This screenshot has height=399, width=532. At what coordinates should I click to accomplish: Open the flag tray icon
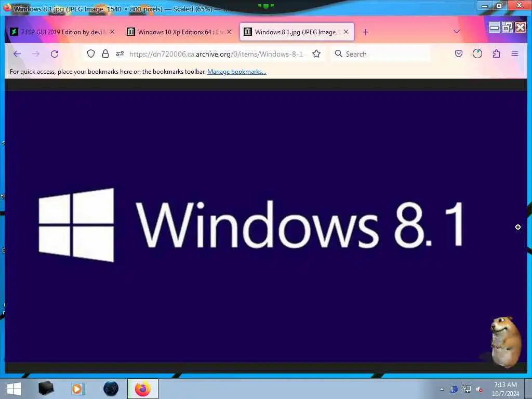pyautogui.click(x=454, y=389)
